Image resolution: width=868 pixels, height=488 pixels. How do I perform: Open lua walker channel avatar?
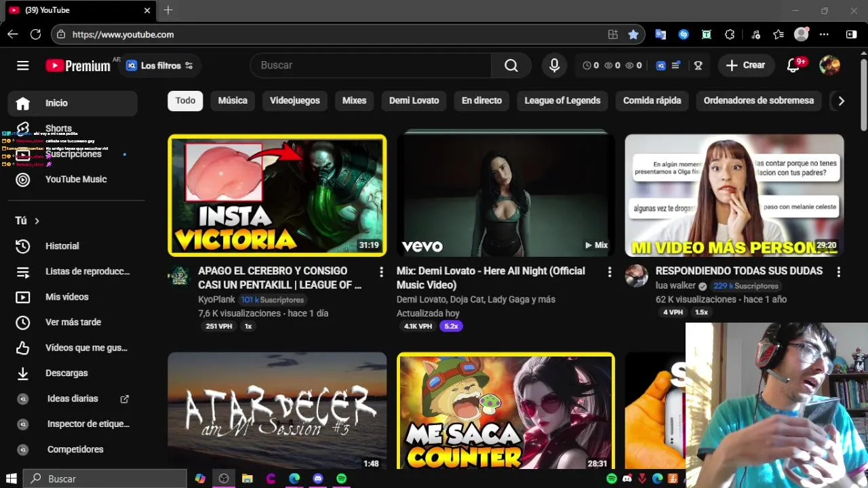pyautogui.click(x=636, y=276)
